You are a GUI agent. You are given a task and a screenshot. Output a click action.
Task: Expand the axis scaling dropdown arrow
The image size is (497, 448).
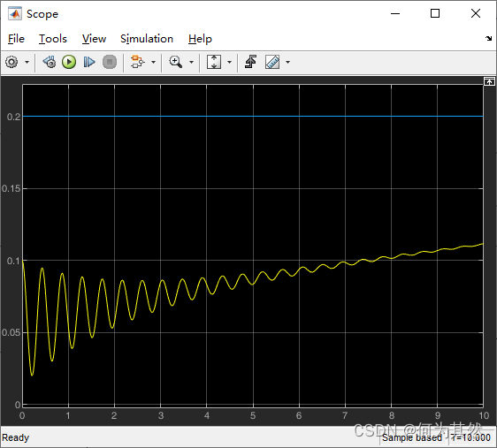[229, 62]
